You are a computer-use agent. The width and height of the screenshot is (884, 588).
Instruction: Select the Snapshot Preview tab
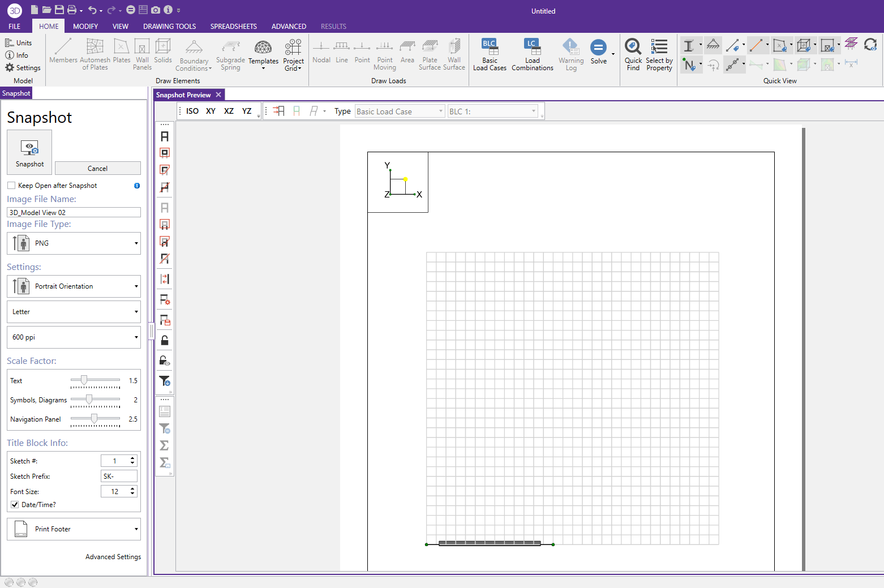[184, 95]
